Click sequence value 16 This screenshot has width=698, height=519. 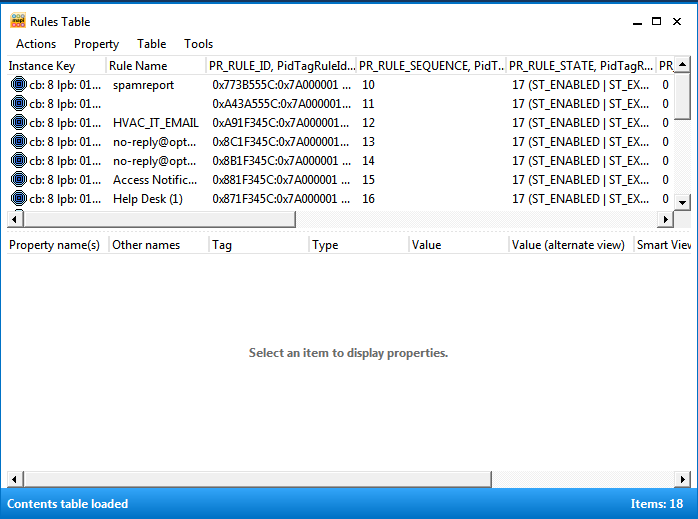tap(368, 199)
